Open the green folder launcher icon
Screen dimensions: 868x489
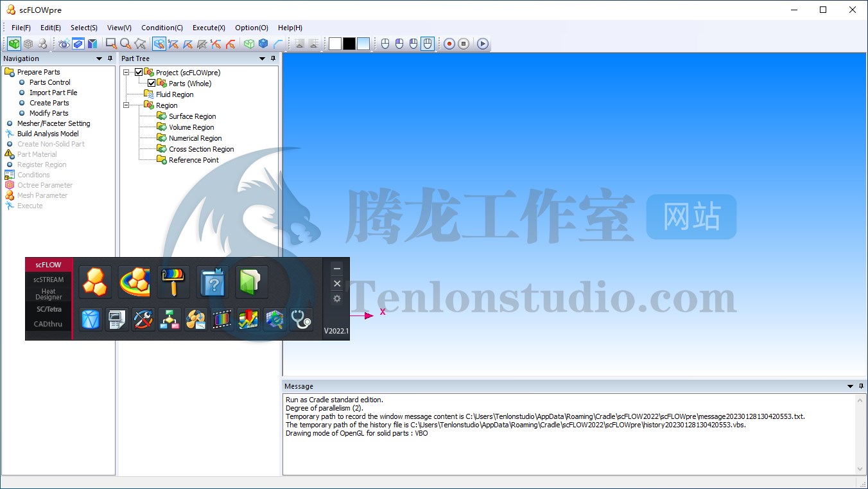[252, 282]
